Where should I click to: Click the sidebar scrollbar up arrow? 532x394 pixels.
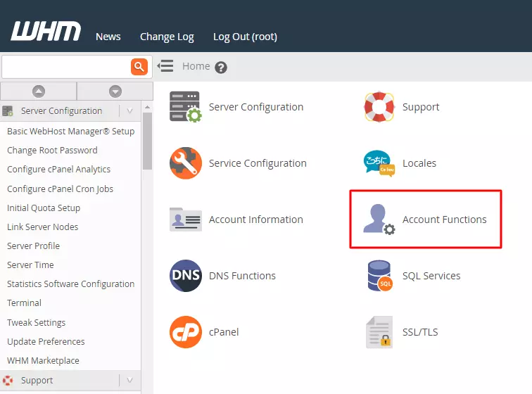(147, 107)
